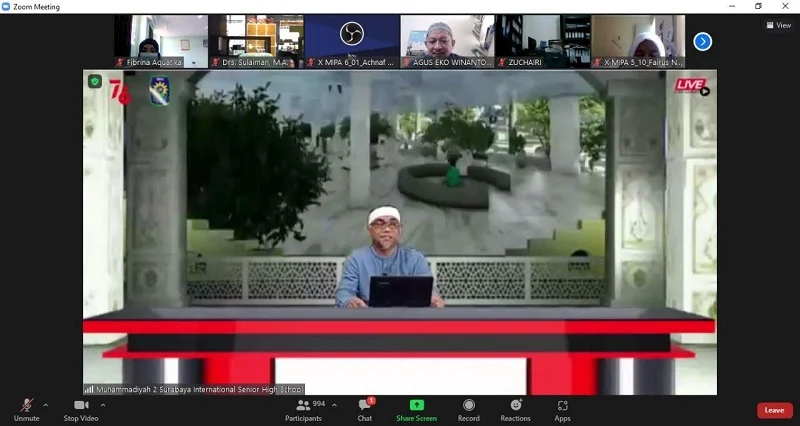Open the View layout menu
Screen dimensions: 800x426
pyautogui.click(x=779, y=25)
